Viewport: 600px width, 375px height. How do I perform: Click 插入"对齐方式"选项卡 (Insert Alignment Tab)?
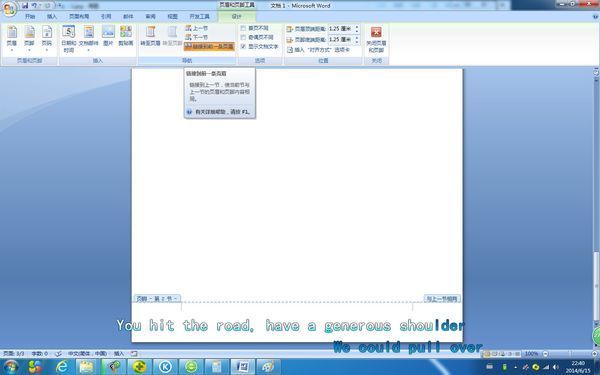(318, 50)
